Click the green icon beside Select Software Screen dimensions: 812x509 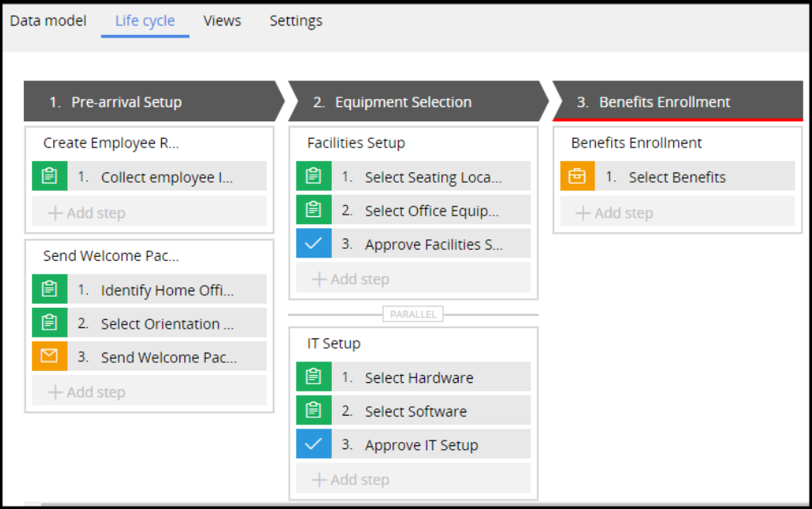(313, 411)
